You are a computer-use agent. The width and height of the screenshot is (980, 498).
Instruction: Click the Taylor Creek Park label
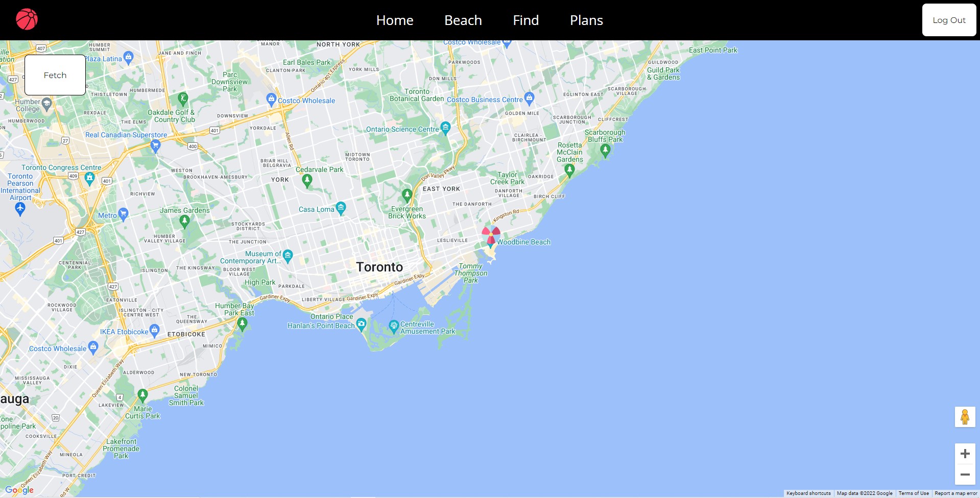pyautogui.click(x=508, y=178)
